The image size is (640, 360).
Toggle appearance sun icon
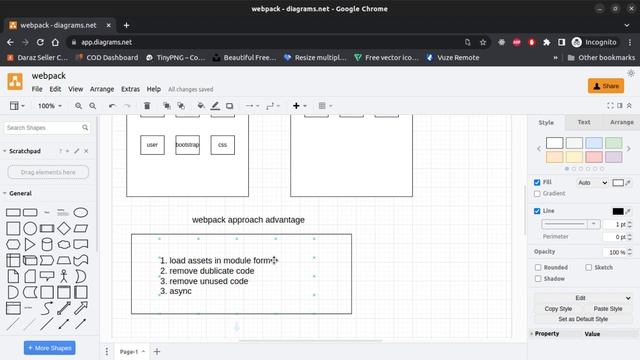pos(631,73)
